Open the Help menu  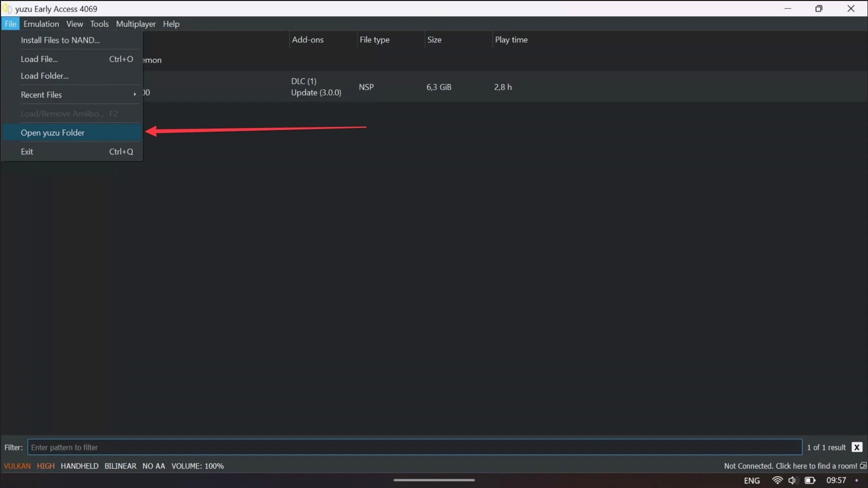coord(171,24)
